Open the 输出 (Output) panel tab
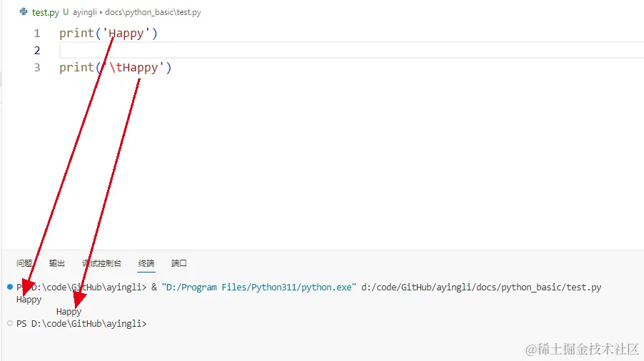 click(x=57, y=263)
